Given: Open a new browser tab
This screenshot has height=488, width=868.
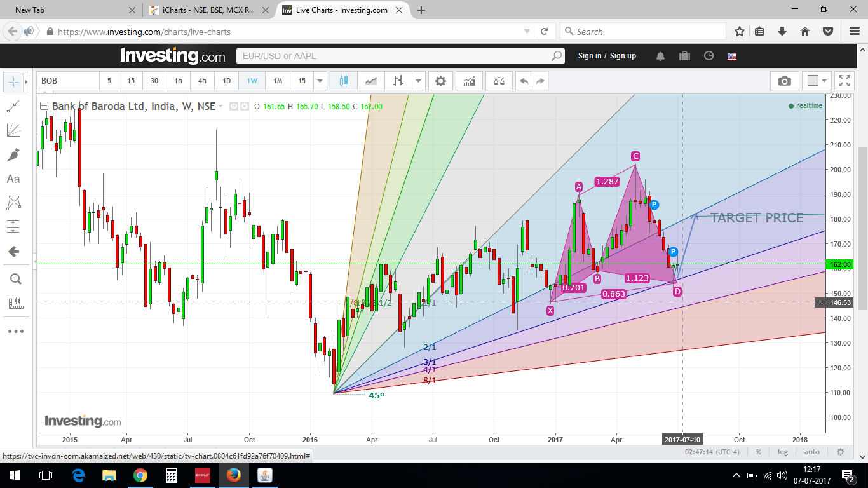Looking at the screenshot, I should [421, 10].
